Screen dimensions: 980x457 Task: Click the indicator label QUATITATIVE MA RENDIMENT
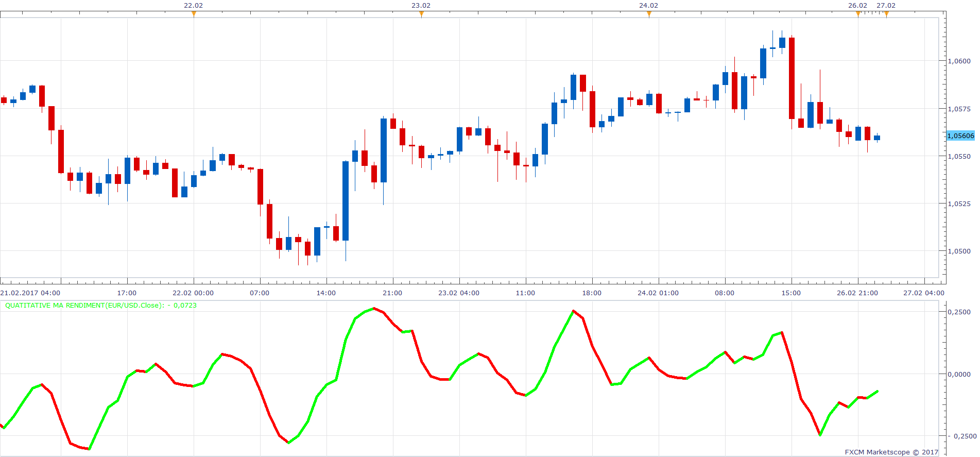tap(101, 306)
